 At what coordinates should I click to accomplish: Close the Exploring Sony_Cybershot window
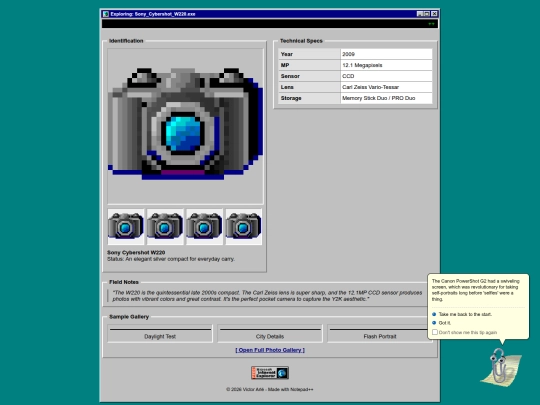(434, 14)
